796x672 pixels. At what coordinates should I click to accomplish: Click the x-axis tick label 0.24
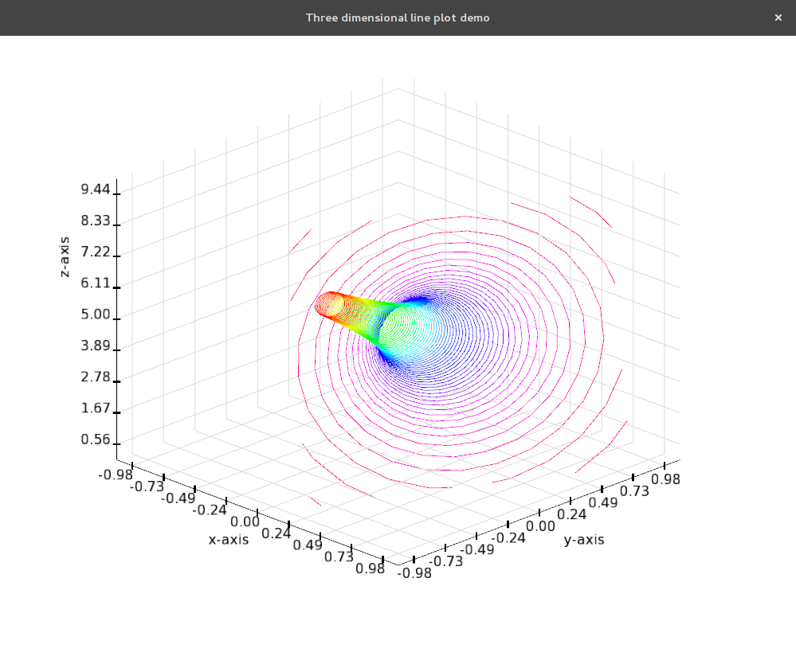(x=276, y=533)
